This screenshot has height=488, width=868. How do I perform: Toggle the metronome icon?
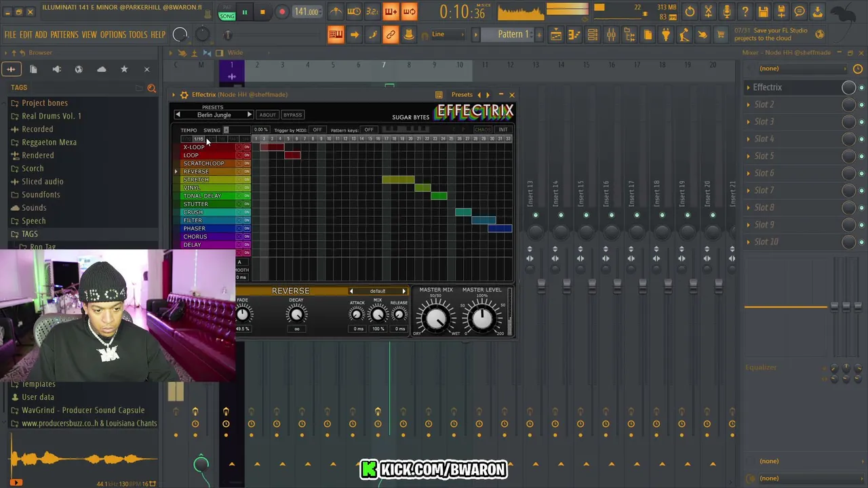coord(336,12)
